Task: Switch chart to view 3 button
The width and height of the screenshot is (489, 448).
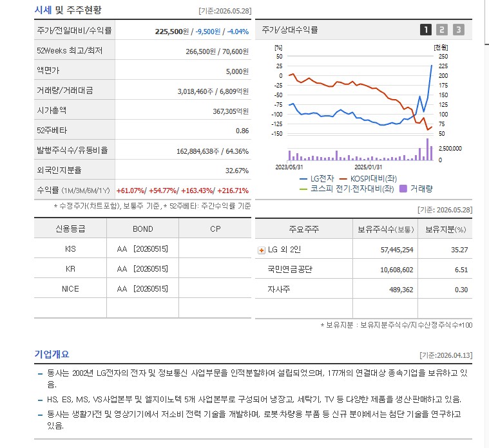Action: [459, 30]
